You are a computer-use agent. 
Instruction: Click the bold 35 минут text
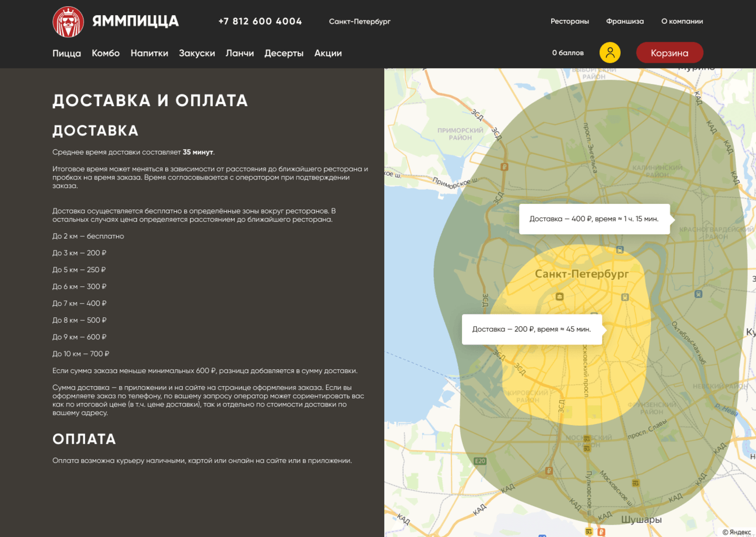click(198, 152)
